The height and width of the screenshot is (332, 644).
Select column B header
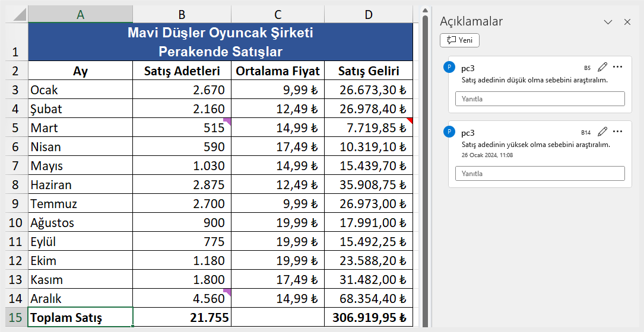click(182, 15)
